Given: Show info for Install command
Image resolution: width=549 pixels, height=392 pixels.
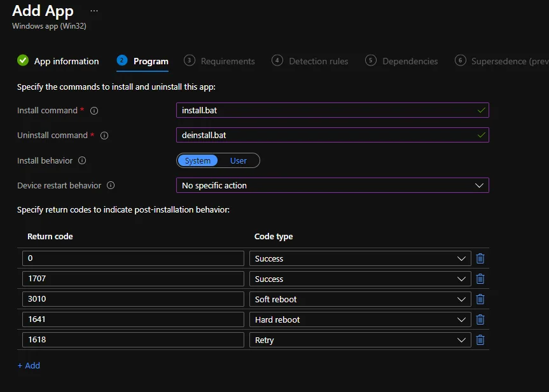Looking at the screenshot, I should coord(94,111).
